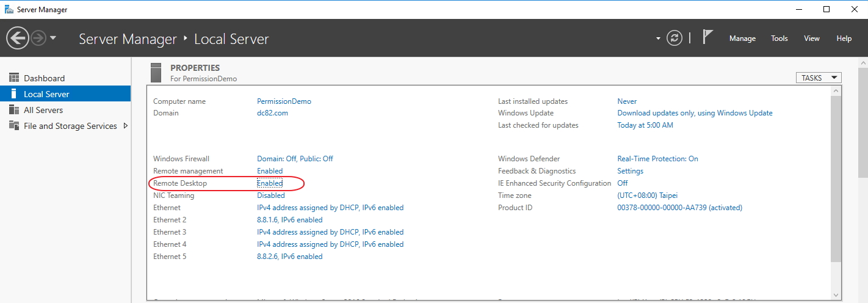Select Local Server in the sidebar

click(65, 94)
